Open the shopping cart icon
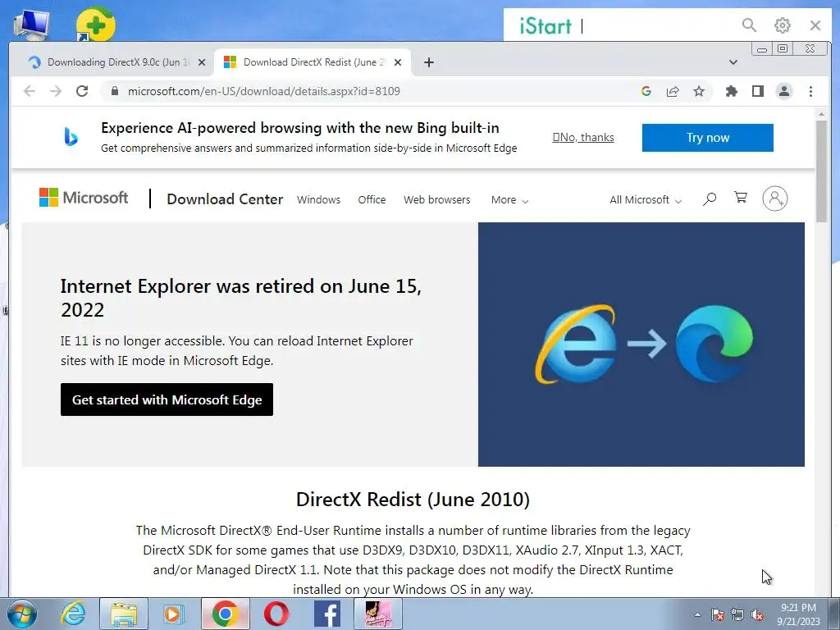The image size is (840, 630). pyautogui.click(x=741, y=198)
